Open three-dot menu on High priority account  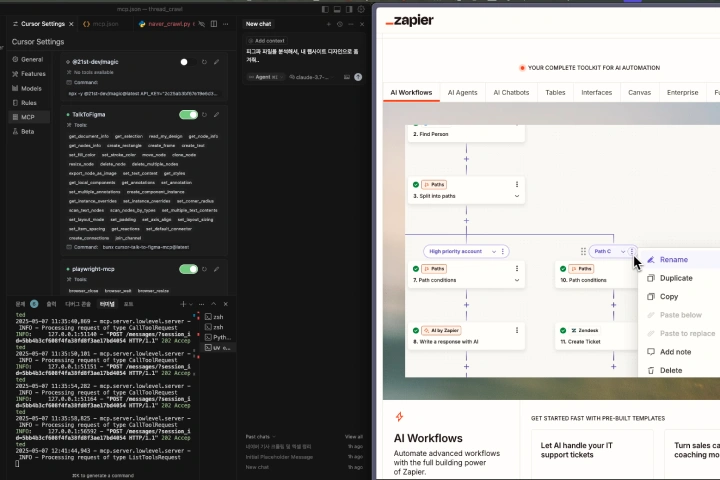pyautogui.click(x=503, y=251)
